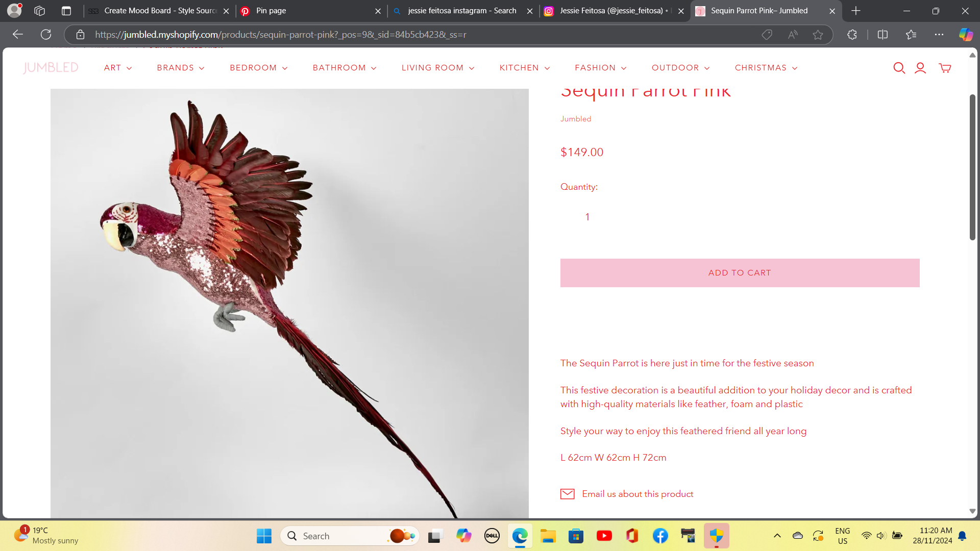Open Copilot sidebar icon
Screen dimensions: 980x551
(966, 35)
